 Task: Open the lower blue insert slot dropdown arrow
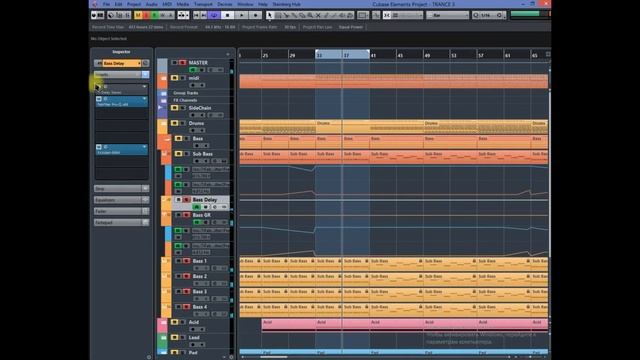(144, 147)
